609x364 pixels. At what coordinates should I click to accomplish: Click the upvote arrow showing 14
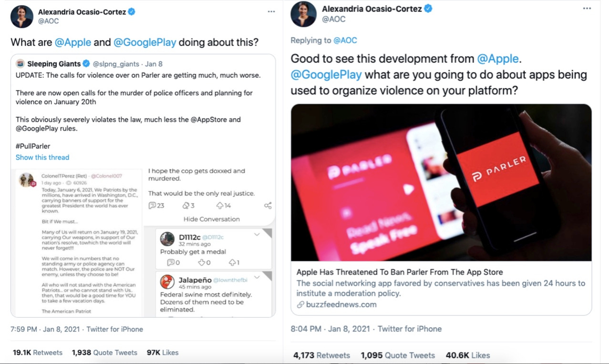pos(220,206)
